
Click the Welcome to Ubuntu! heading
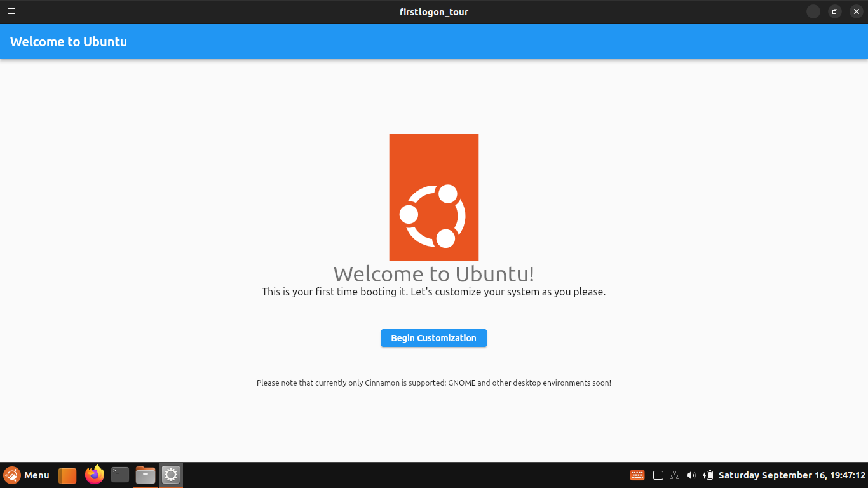(434, 274)
